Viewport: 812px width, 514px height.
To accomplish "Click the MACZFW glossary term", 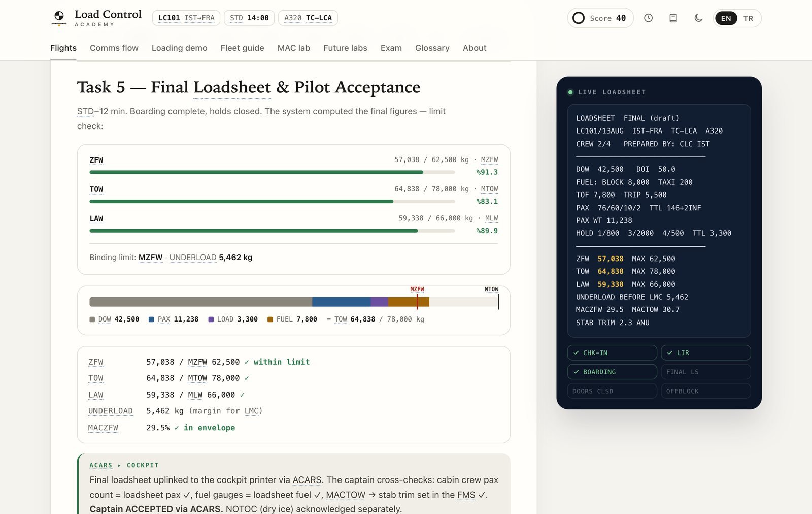I will point(103,428).
